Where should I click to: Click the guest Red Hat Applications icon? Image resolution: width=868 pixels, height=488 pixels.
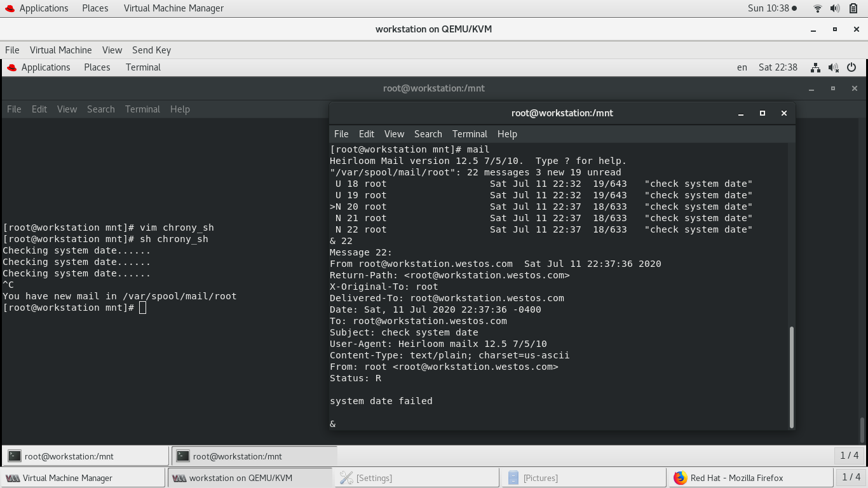[11, 67]
